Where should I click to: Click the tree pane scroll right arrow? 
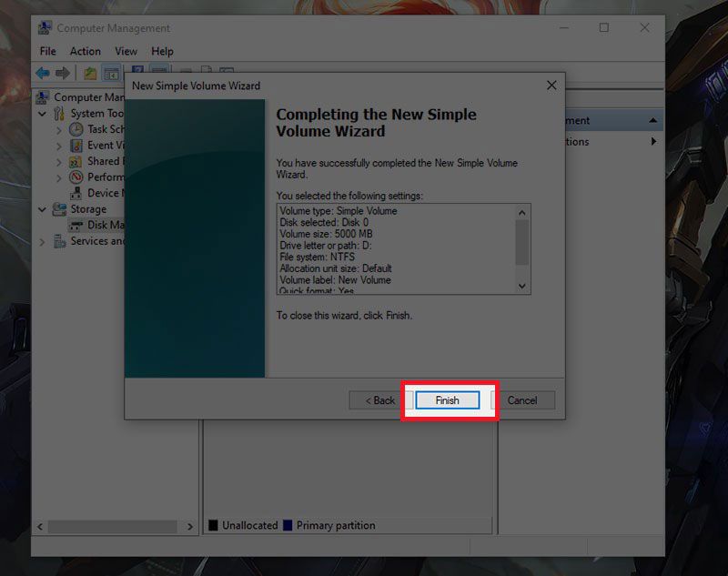pyautogui.click(x=190, y=526)
